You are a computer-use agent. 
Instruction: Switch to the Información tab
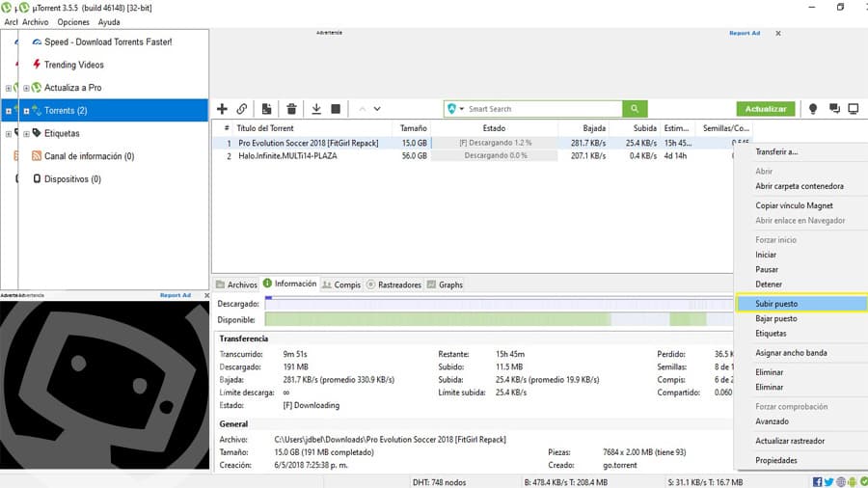click(290, 284)
